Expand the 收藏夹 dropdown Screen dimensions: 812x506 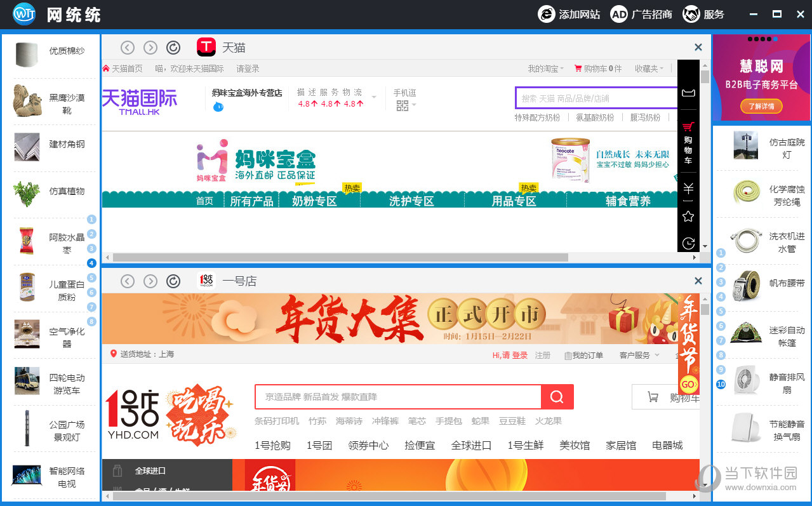(x=649, y=69)
